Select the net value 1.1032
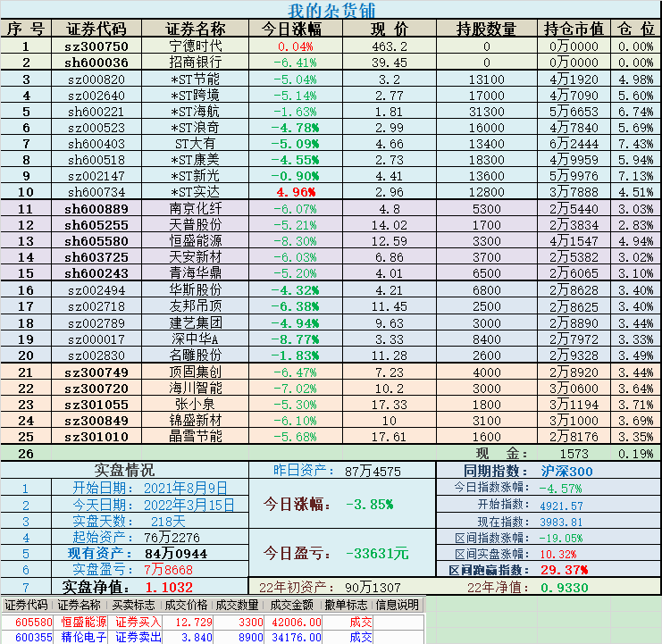662x644 pixels. (169, 588)
